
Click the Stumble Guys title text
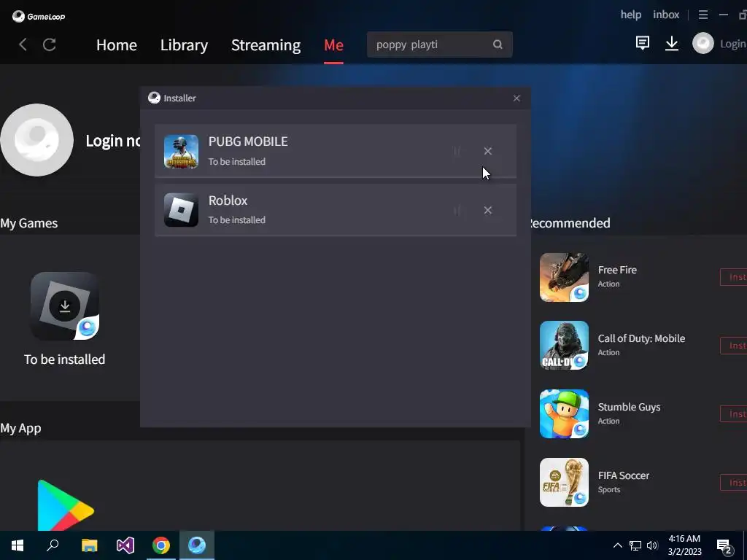(x=630, y=407)
